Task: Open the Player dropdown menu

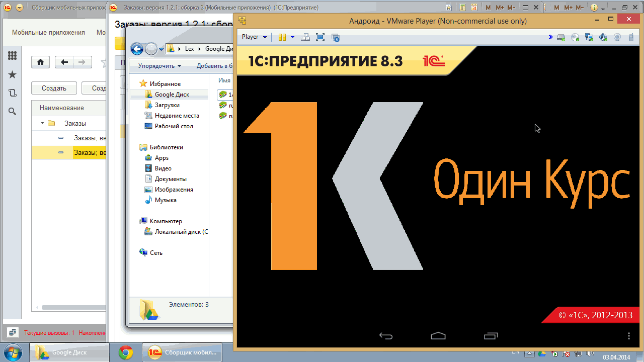Action: (254, 37)
